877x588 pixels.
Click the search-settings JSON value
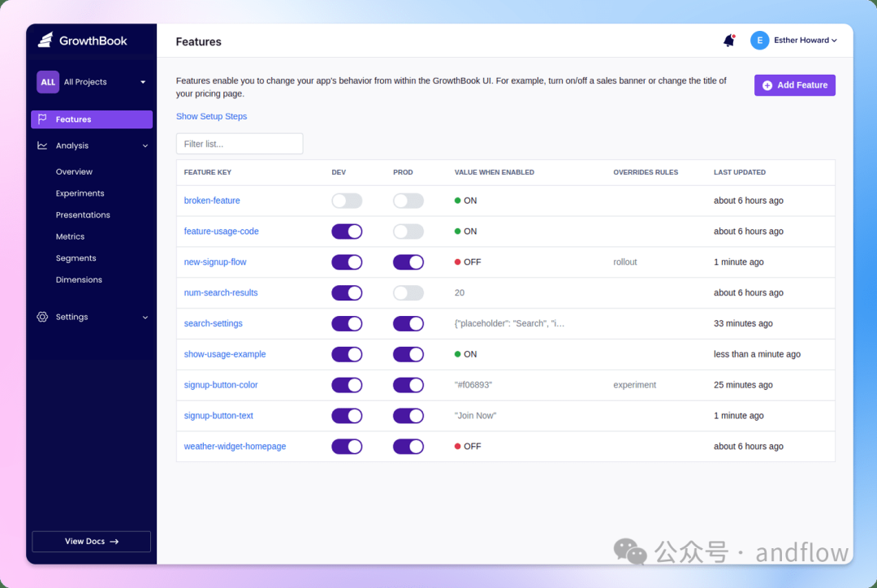coord(509,323)
